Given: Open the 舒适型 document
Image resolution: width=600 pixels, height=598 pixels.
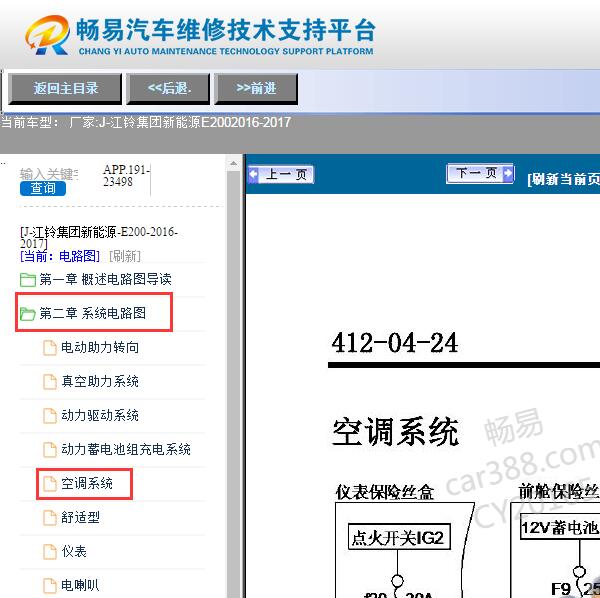Looking at the screenshot, I should [80, 518].
